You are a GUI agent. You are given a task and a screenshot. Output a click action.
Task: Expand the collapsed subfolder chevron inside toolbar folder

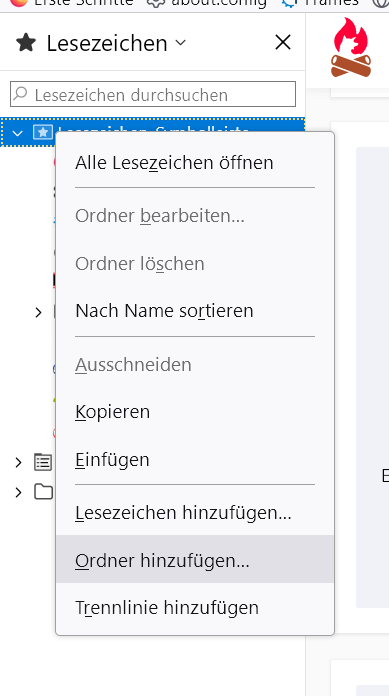point(38,312)
